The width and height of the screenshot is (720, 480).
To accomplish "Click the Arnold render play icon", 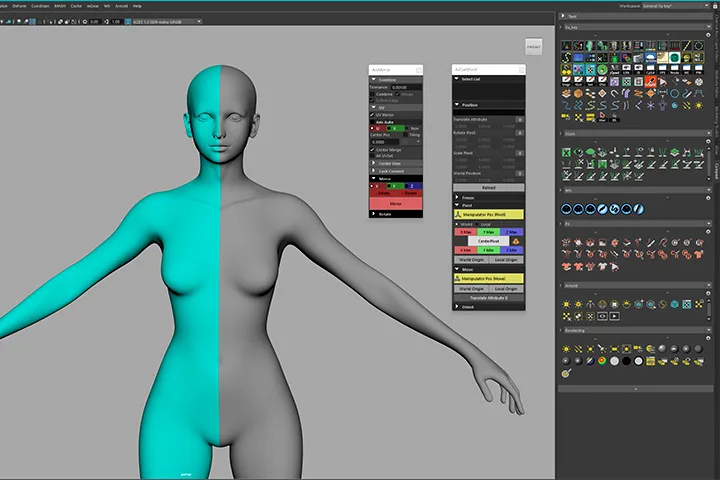I will pyautogui.click(x=614, y=316).
